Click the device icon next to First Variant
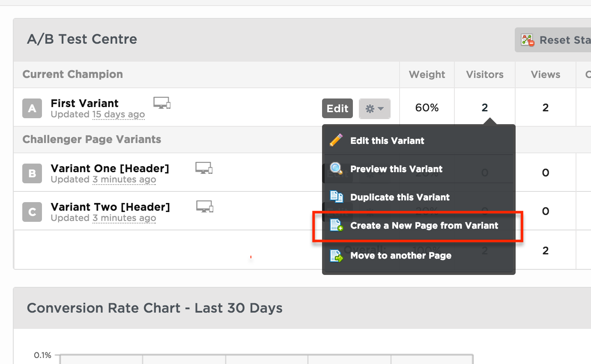The image size is (591, 364). (162, 103)
